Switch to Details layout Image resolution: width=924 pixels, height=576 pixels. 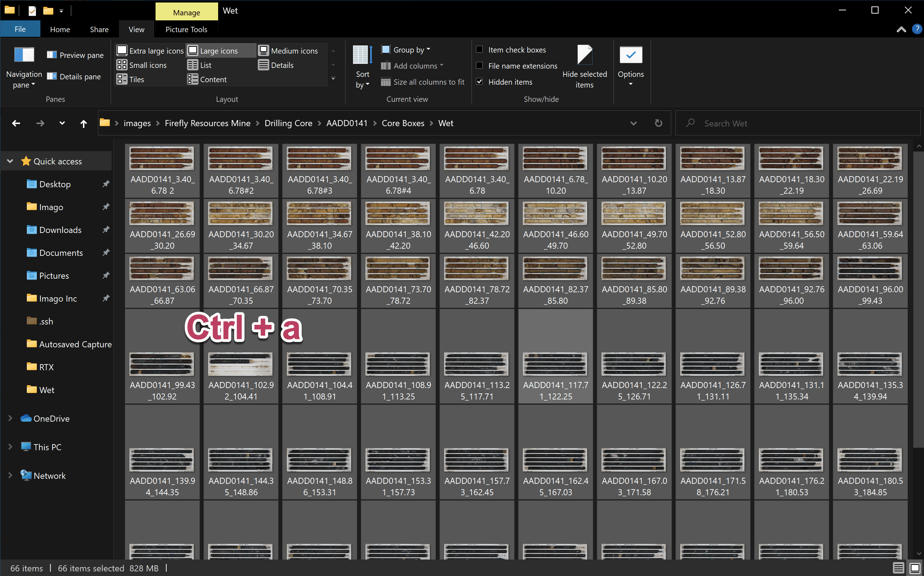[276, 65]
